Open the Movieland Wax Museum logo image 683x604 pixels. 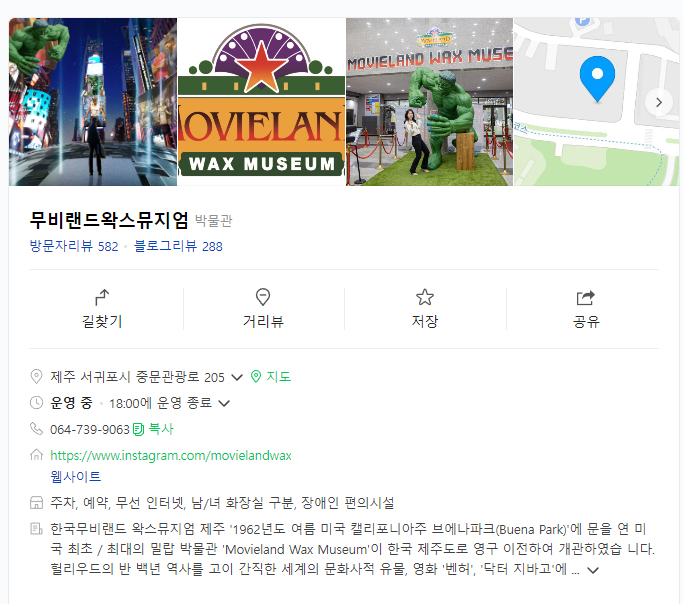click(x=261, y=102)
